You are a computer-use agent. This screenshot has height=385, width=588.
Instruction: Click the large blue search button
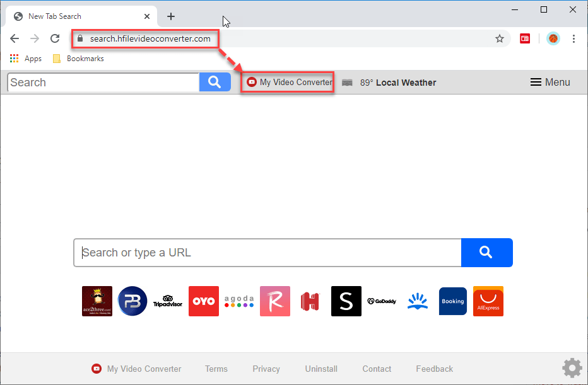487,253
